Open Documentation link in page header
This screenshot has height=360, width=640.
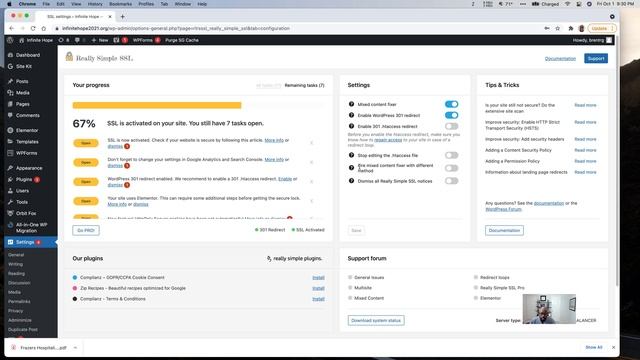pos(560,59)
